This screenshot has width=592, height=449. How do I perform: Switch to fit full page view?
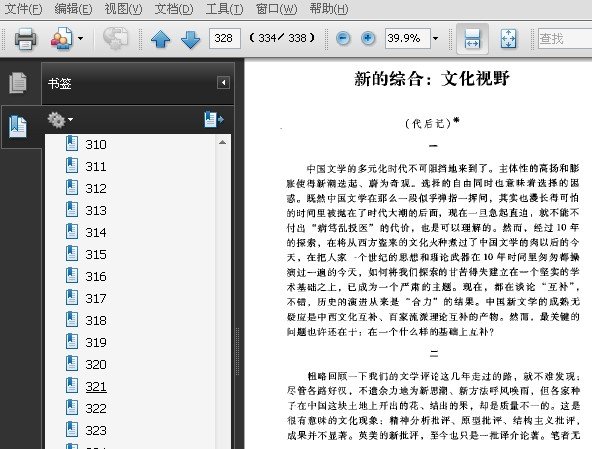point(508,39)
